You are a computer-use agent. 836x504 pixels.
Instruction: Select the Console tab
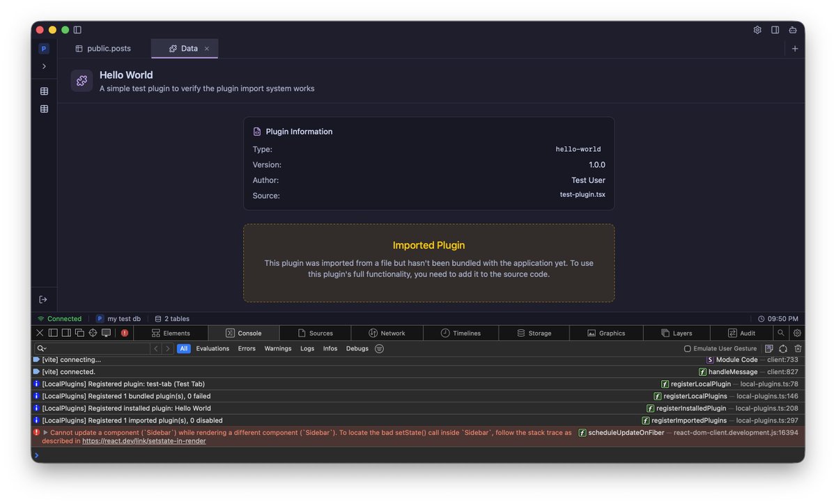(243, 333)
